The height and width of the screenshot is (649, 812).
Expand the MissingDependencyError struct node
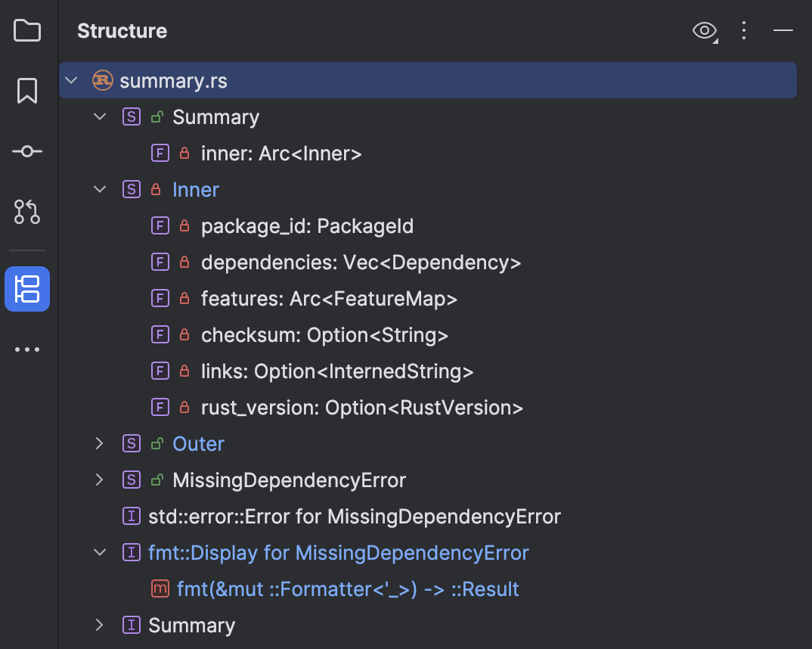tap(99, 480)
